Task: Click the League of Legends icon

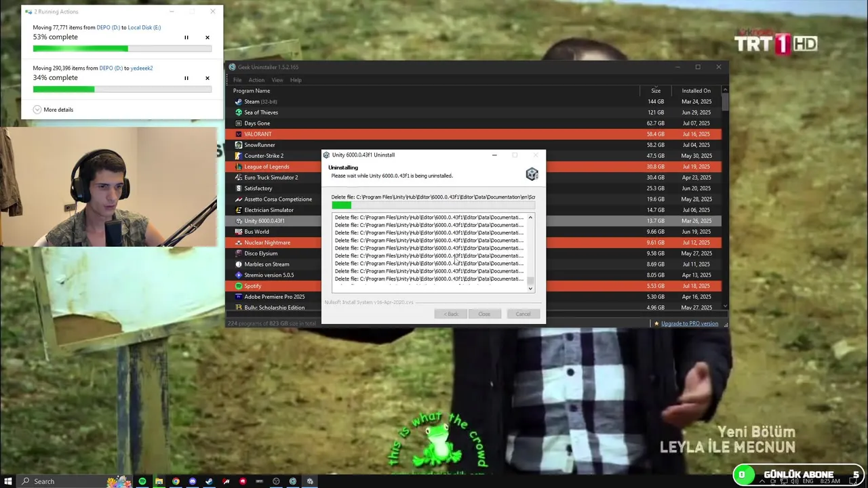Action: (238, 167)
